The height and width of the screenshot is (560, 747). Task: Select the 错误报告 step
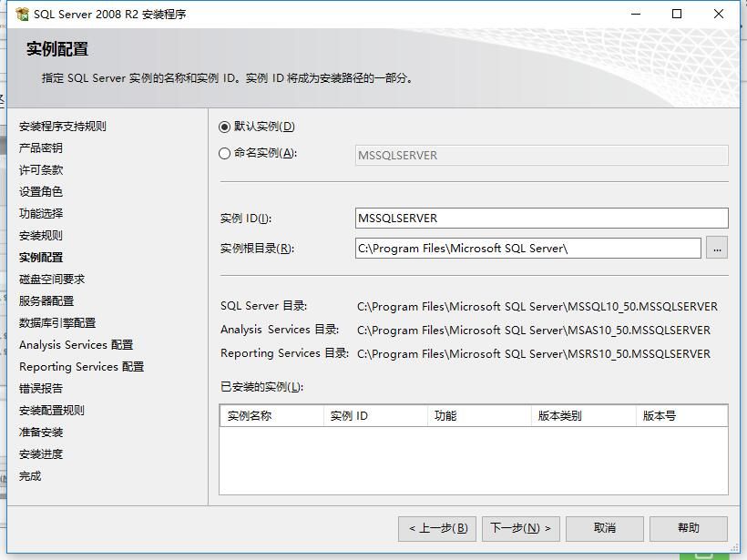(40, 389)
